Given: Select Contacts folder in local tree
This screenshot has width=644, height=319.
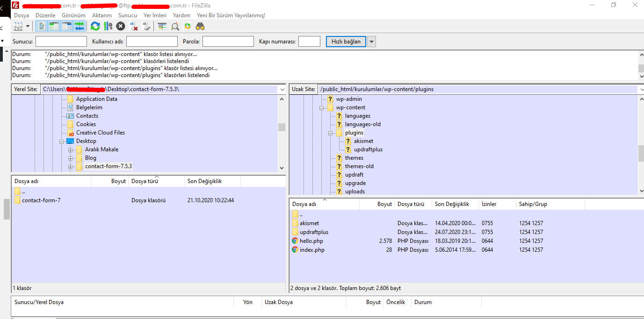Looking at the screenshot, I should click(87, 116).
